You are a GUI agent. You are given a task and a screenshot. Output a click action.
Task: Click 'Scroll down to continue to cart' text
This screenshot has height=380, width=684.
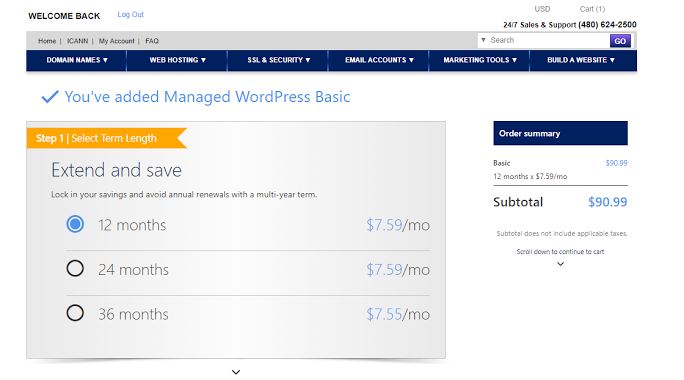(560, 252)
